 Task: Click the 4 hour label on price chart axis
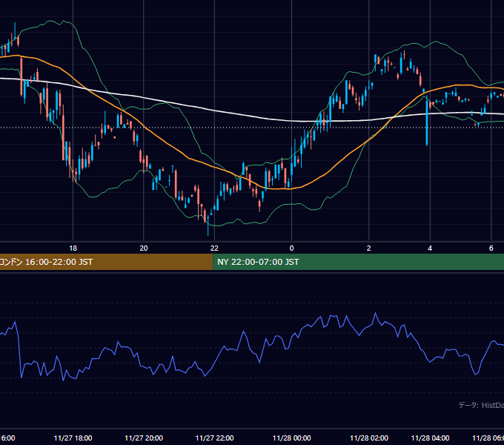pyautogui.click(x=430, y=248)
